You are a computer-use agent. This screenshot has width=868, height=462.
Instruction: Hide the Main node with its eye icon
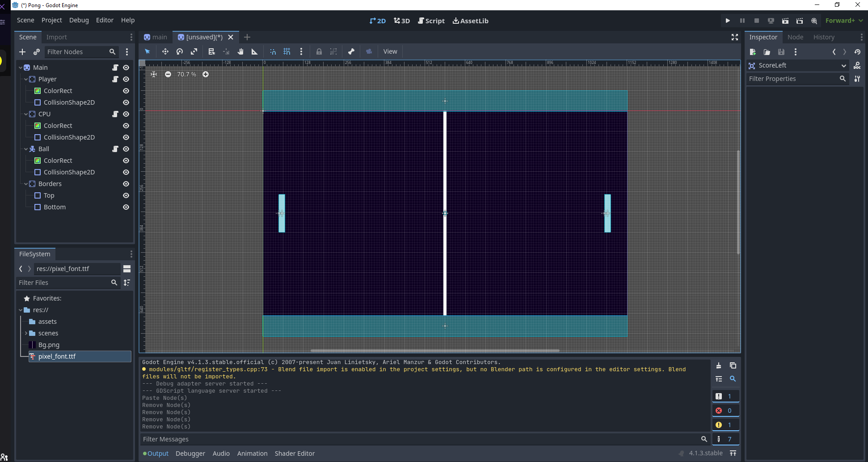point(126,68)
